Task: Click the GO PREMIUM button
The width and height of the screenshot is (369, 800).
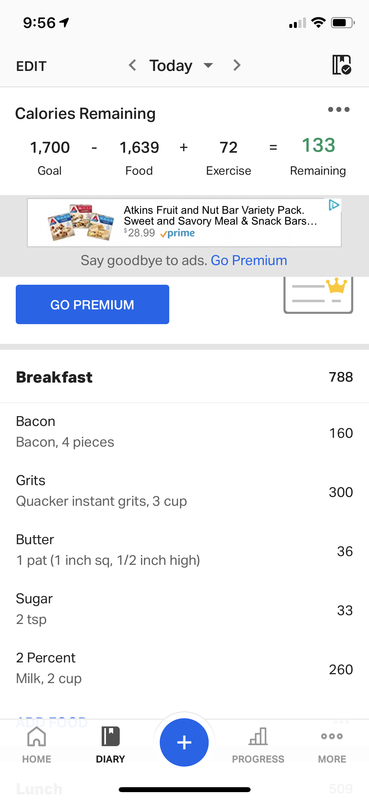Action: pos(92,305)
